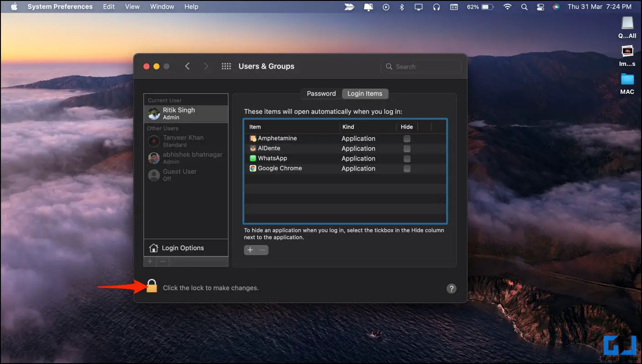Remove user with sidebar minus button

(x=162, y=262)
